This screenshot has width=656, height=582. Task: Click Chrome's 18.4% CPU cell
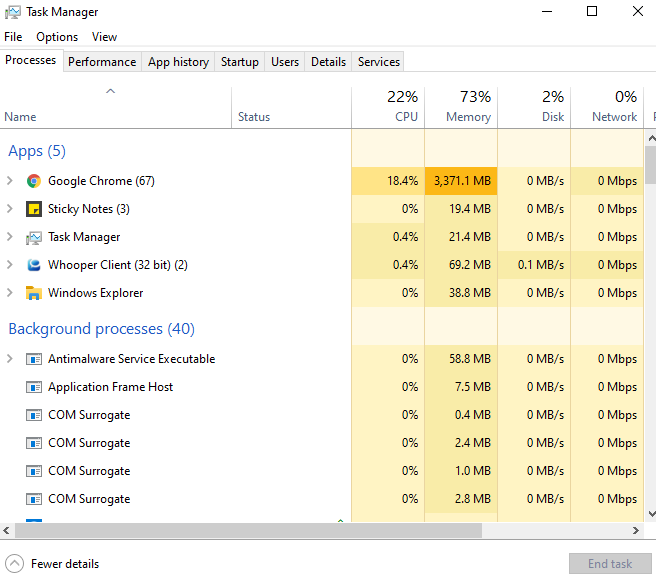[388, 181]
